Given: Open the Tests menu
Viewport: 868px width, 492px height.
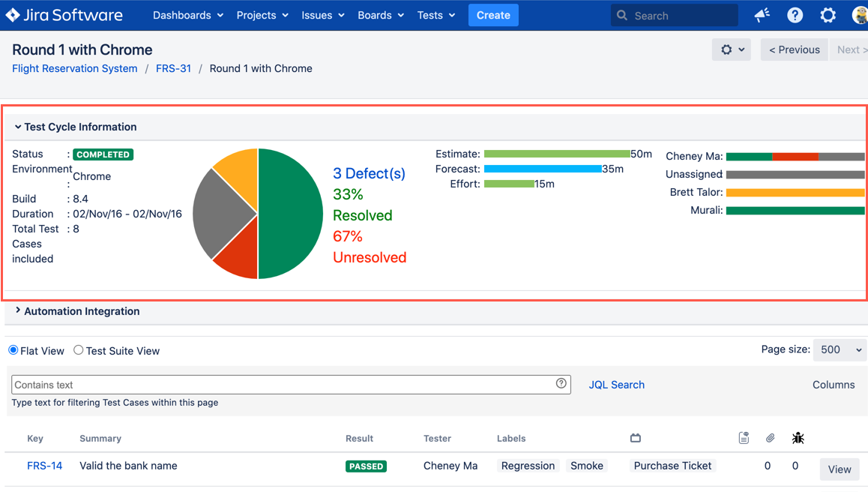Looking at the screenshot, I should point(435,15).
